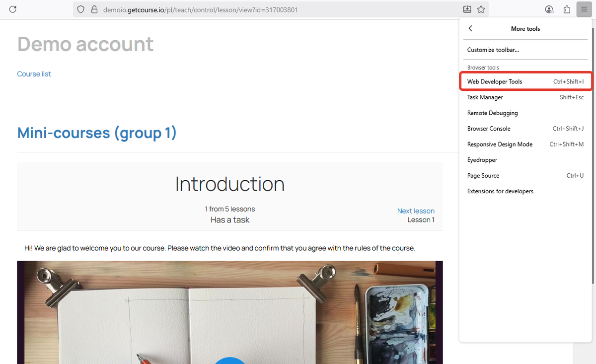Open the Firefox account icon
The width and height of the screenshot is (596, 364).
[549, 9]
